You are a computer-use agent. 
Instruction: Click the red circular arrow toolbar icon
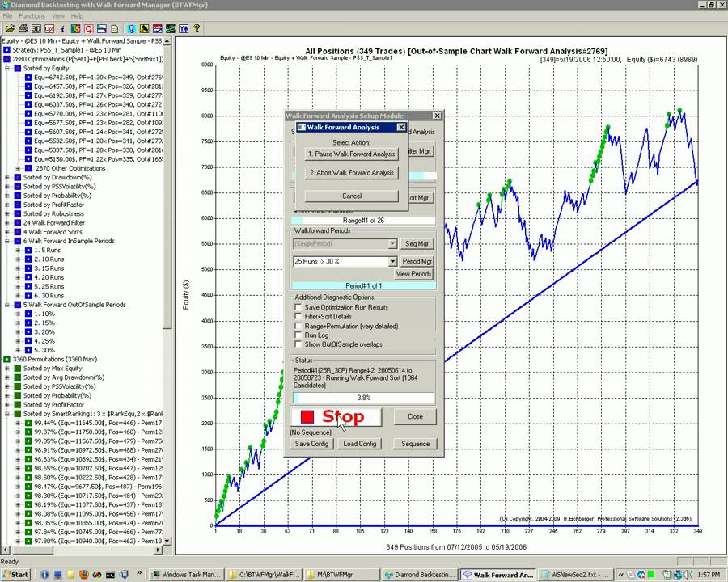point(89,29)
